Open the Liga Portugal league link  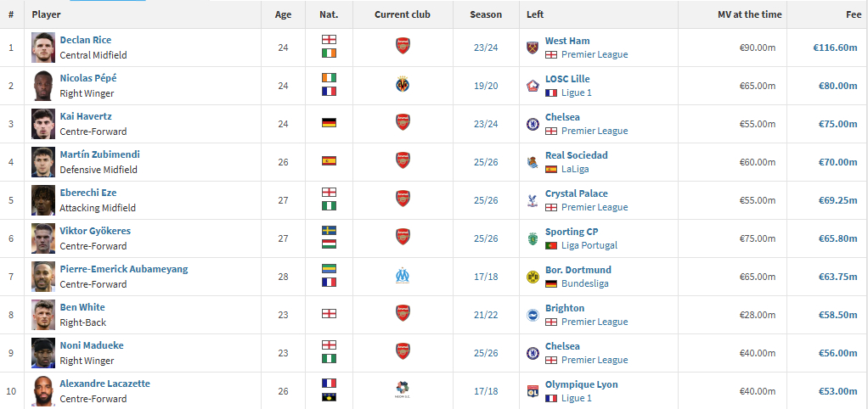coord(589,245)
